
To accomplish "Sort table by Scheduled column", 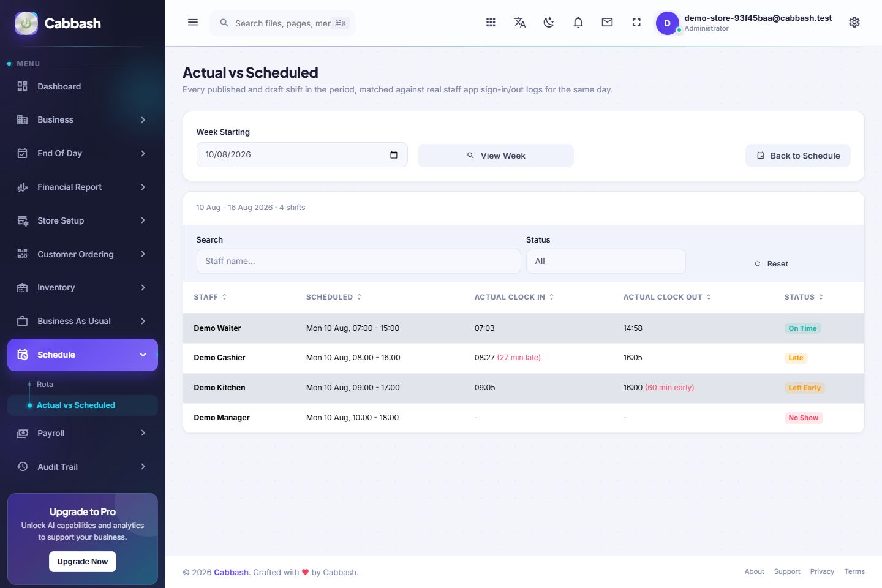I will (x=359, y=297).
